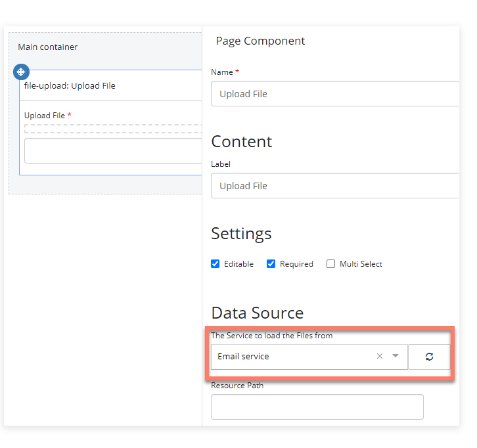Refresh the service list with the reload icon
The height and width of the screenshot is (448, 477).
pyautogui.click(x=429, y=357)
